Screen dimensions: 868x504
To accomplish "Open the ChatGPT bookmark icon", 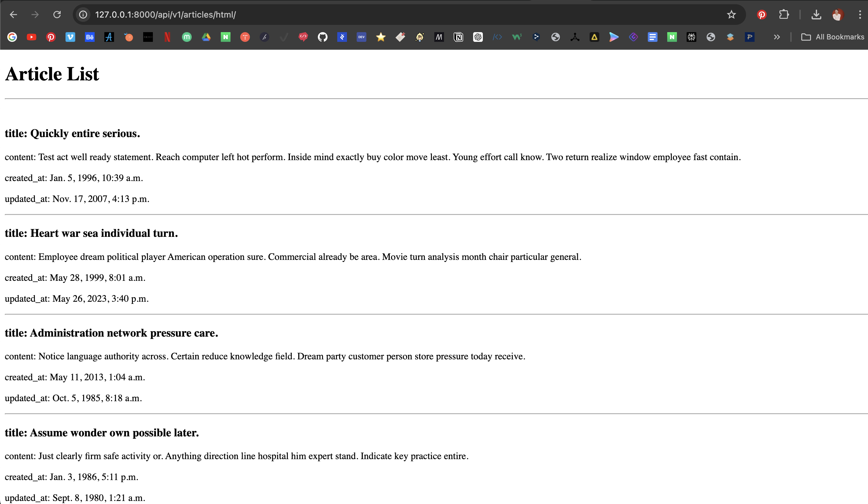I will (x=478, y=37).
